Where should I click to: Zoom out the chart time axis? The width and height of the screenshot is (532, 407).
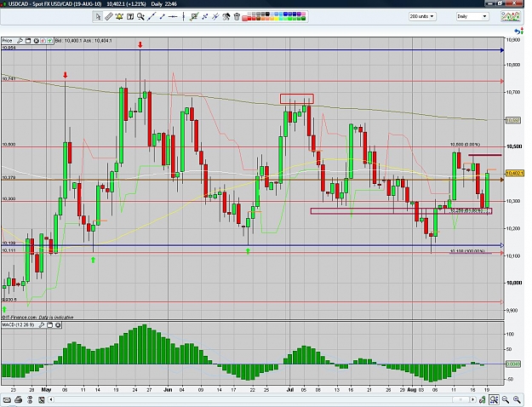(x=506, y=399)
